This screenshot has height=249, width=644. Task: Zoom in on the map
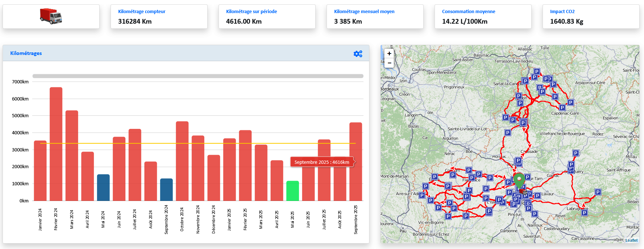(389, 54)
